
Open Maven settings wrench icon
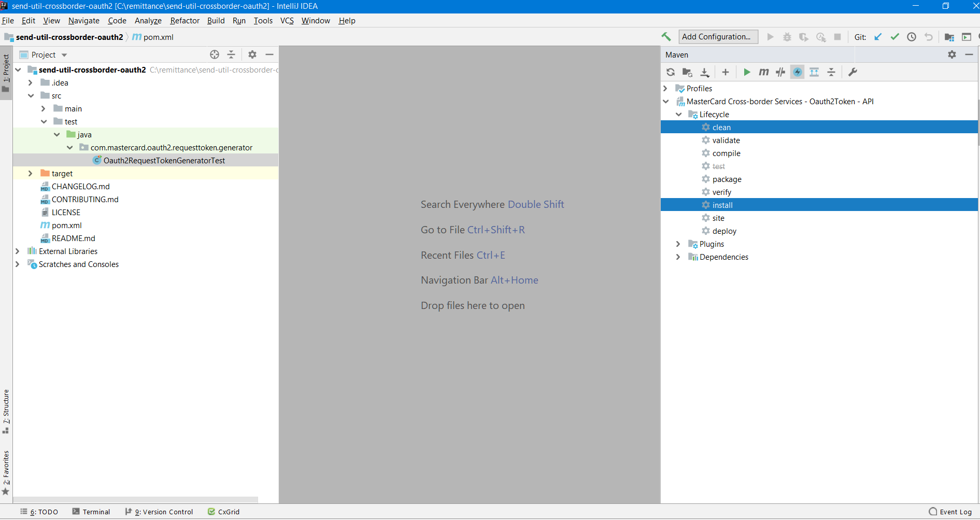point(853,72)
